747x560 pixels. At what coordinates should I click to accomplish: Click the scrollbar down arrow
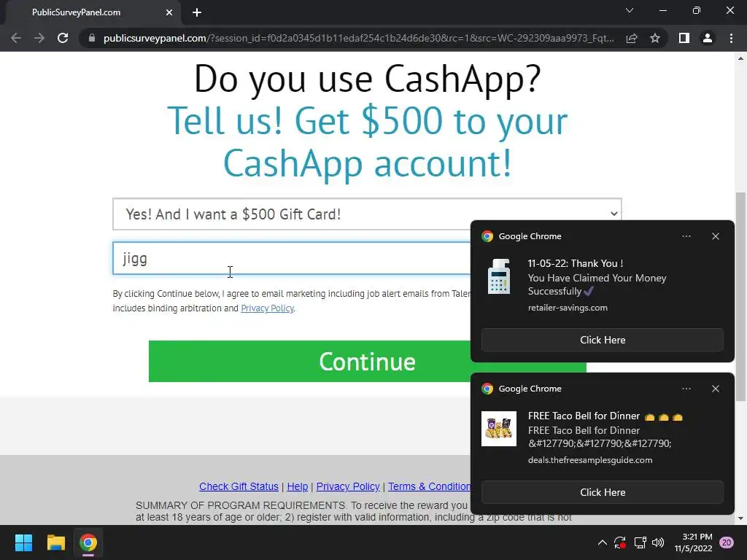pos(740,518)
